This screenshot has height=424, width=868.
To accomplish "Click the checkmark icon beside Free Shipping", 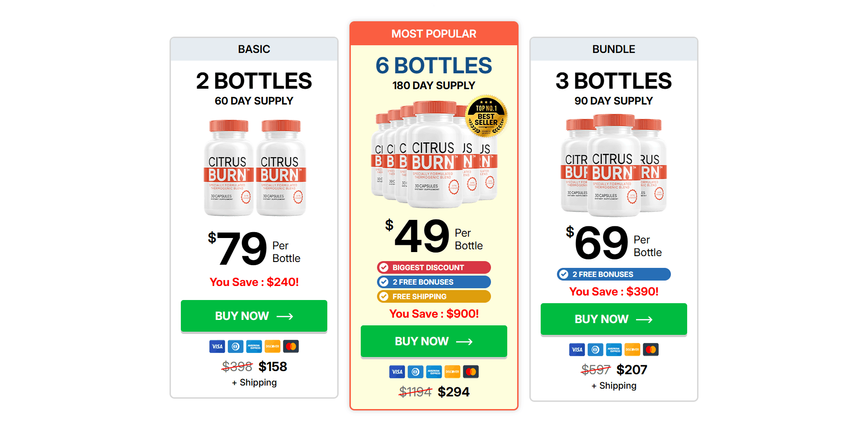I will point(384,296).
